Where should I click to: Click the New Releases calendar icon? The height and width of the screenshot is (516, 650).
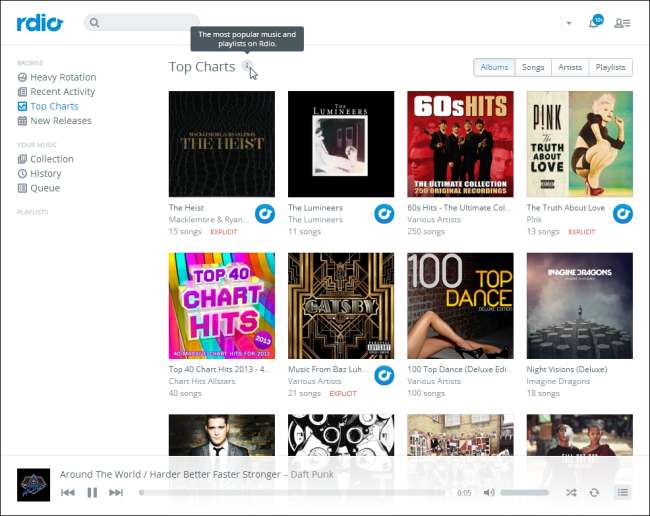point(22,121)
